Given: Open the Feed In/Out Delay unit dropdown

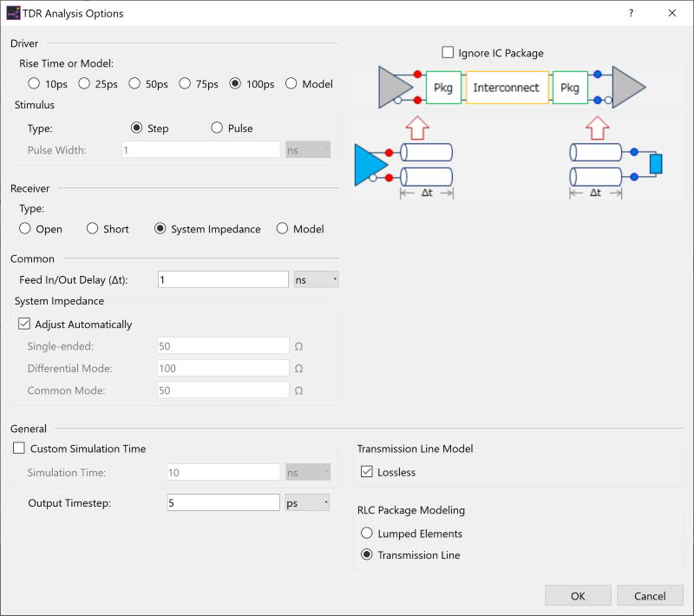Looking at the screenshot, I should 317,279.
